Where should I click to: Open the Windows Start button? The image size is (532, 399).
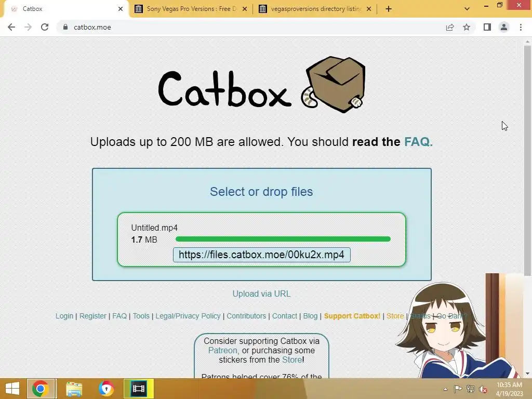12,389
